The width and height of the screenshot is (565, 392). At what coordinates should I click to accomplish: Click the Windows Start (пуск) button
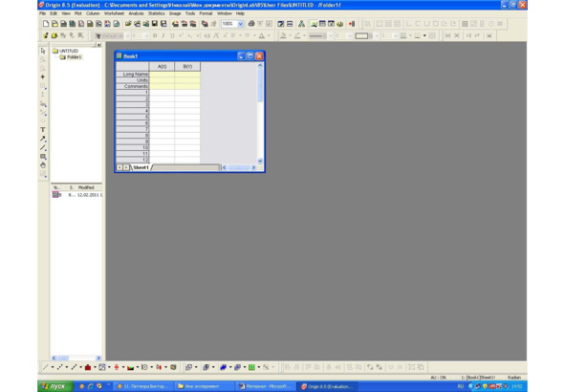tap(55, 386)
